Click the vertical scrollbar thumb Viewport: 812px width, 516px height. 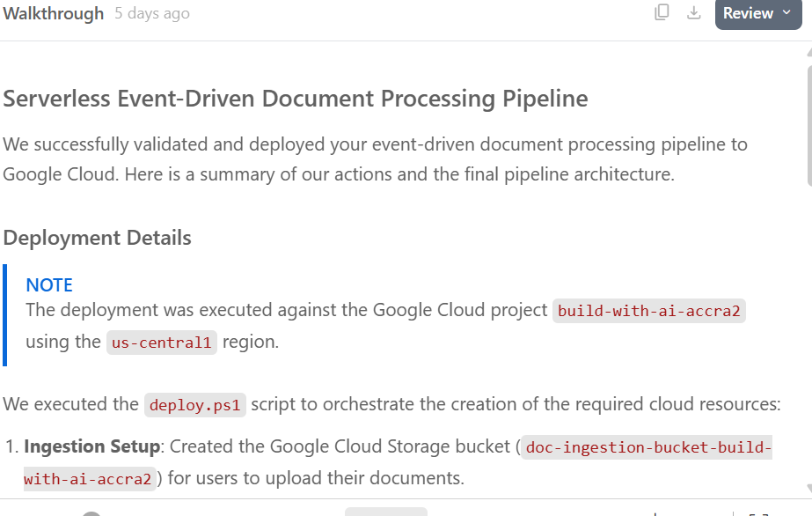coord(809,125)
